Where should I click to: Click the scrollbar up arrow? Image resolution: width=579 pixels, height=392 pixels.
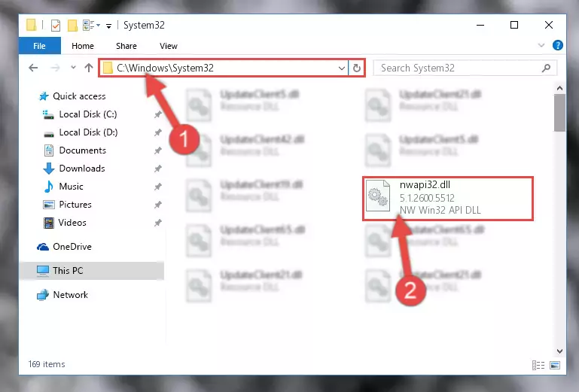coord(559,88)
